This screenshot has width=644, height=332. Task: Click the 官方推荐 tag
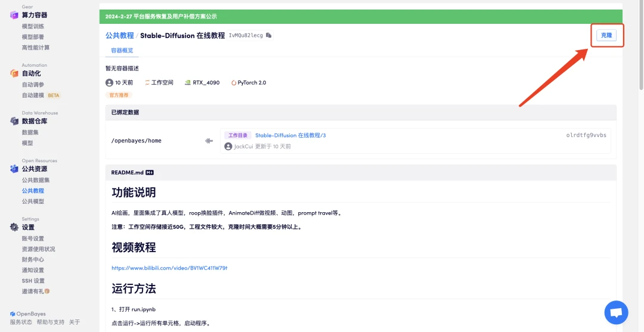pos(119,95)
